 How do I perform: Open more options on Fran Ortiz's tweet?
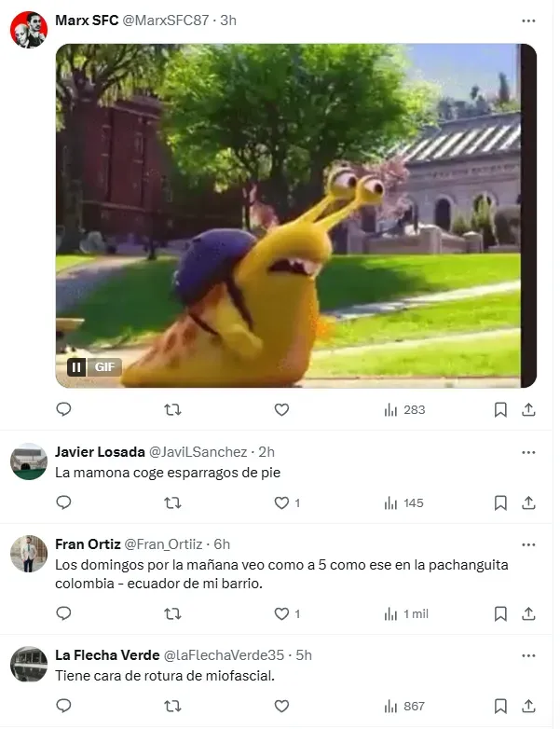[528, 544]
